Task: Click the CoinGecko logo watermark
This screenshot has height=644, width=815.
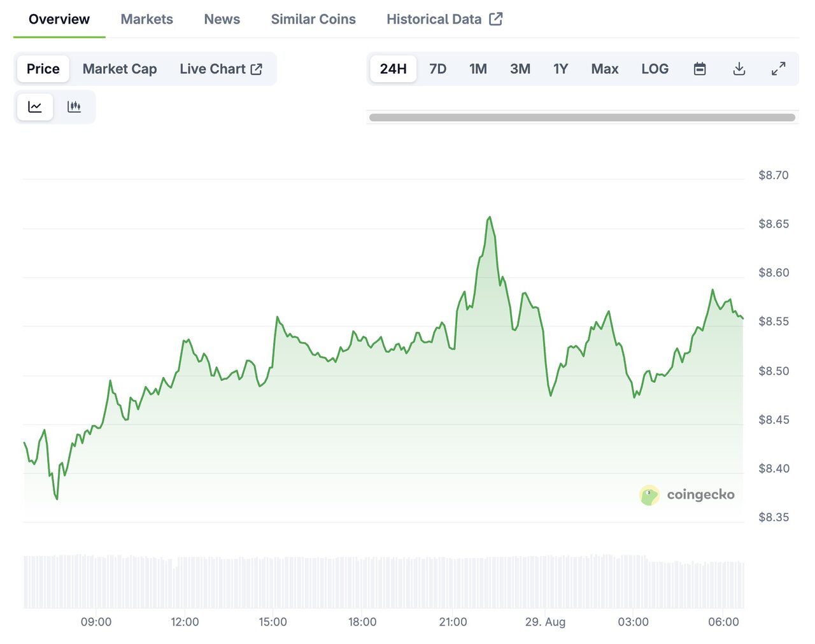Action: click(686, 495)
